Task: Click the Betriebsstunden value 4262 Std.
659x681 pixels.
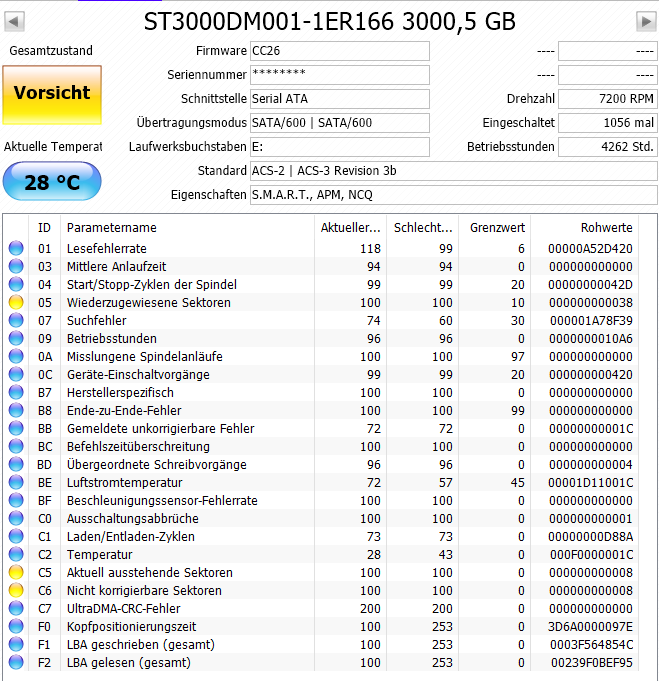Action: [x=607, y=147]
